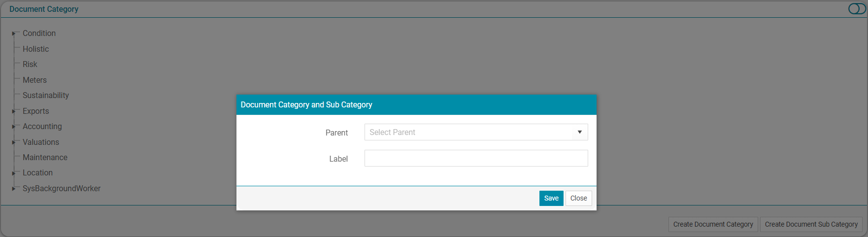Select the SysBackgroundWorker category label
Viewport: 868px width, 237px height.
tap(62, 188)
